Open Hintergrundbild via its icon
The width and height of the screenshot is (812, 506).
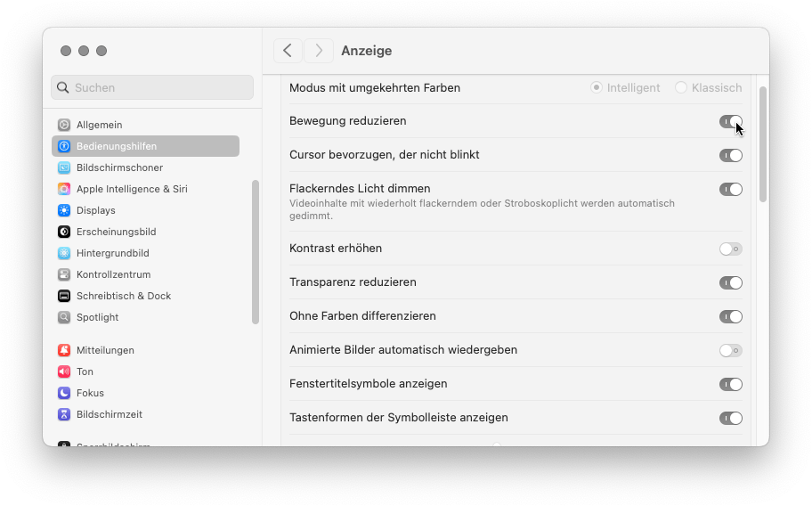[x=64, y=253]
